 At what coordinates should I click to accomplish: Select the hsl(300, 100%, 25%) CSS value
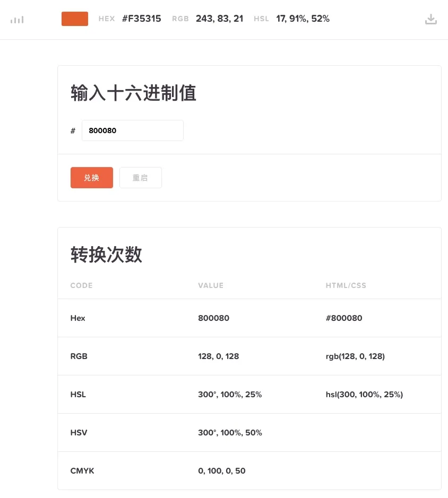tap(364, 395)
